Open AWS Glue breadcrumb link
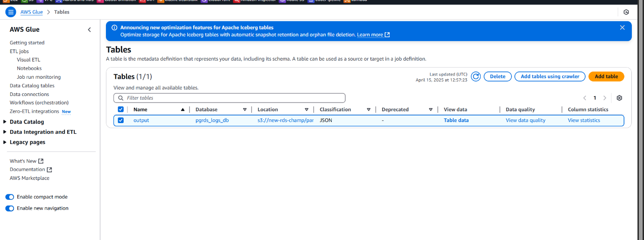This screenshot has width=644, height=240. [32, 12]
